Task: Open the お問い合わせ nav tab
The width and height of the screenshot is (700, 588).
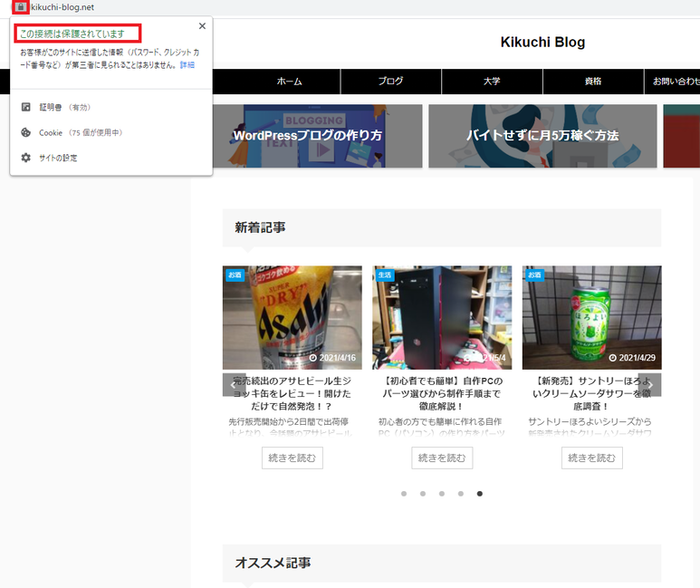Action: [x=673, y=82]
